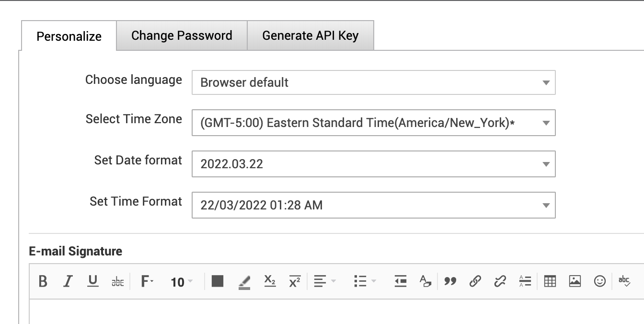Underline the signature text
The image size is (644, 324).
point(93,281)
